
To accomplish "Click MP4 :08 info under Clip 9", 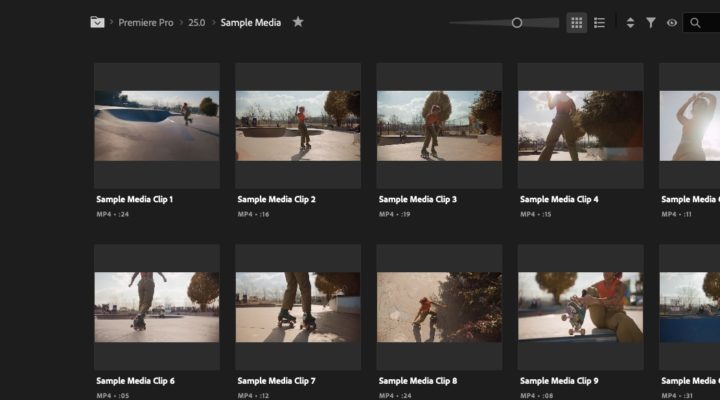I will point(536,395).
